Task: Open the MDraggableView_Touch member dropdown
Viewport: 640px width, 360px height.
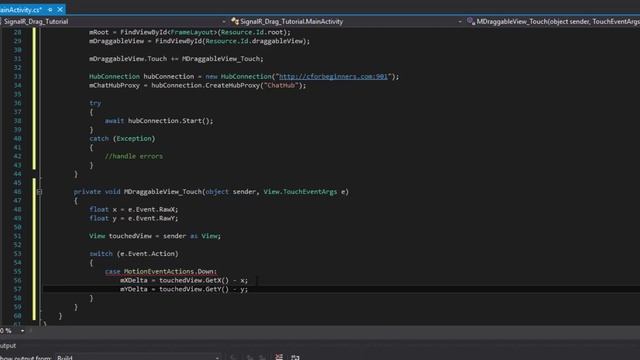Action: [x=553, y=22]
